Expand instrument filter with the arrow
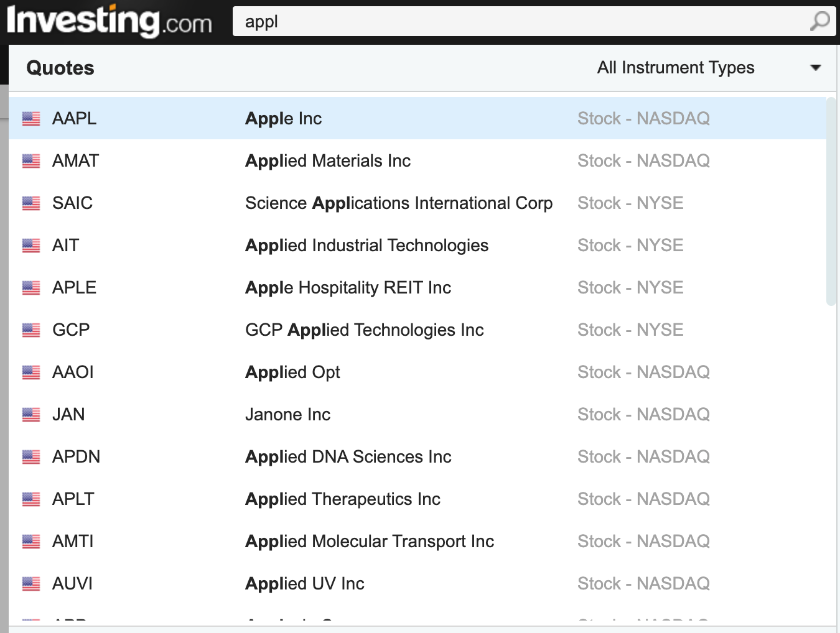The image size is (840, 633). [816, 67]
